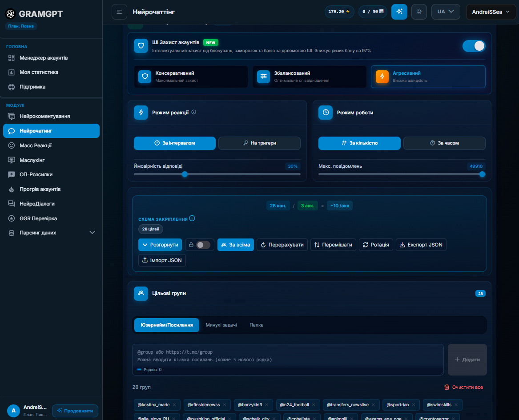The width and height of the screenshot is (519, 420).
Task: Click the Імпорт JSON button
Action: (x=162, y=260)
